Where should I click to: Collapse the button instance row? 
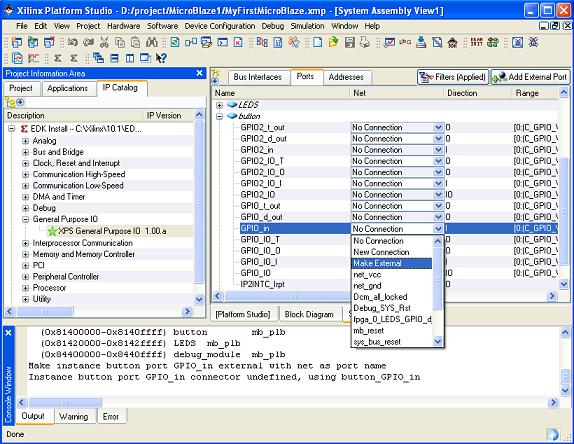pos(219,116)
